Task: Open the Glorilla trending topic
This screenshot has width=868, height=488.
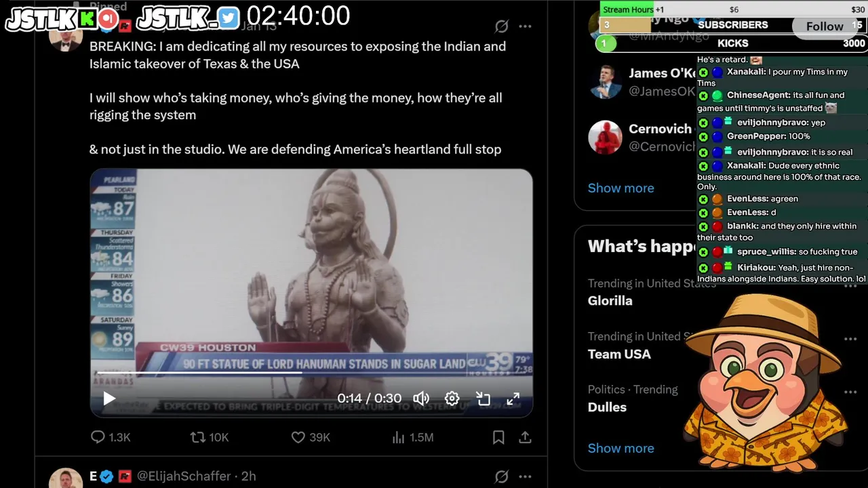Action: [x=610, y=300]
